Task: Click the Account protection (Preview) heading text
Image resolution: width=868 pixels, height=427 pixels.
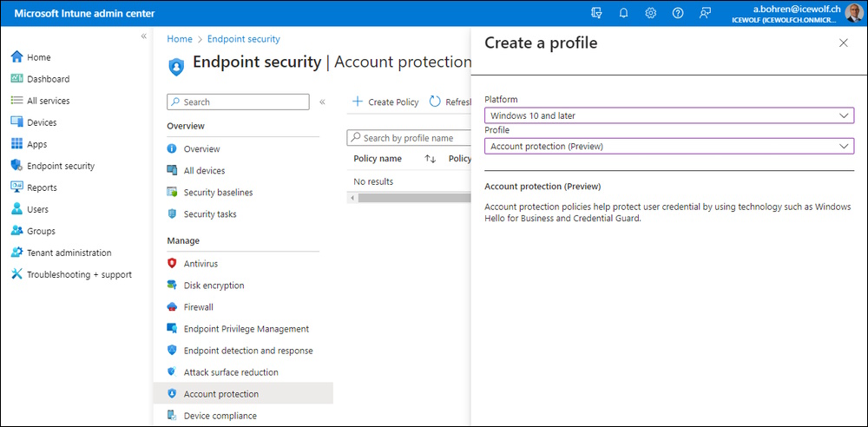Action: pyautogui.click(x=542, y=186)
